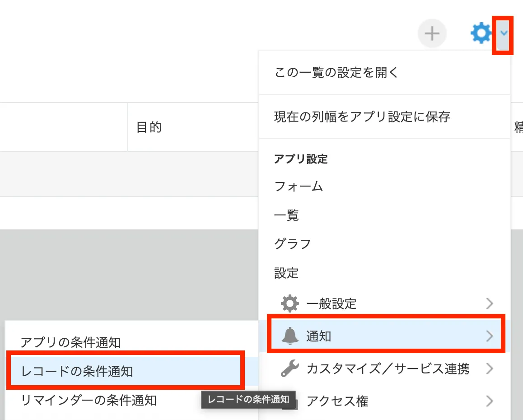Choose 現在の列幅をアプリ設定に保存
523x420 pixels.
[x=362, y=117]
